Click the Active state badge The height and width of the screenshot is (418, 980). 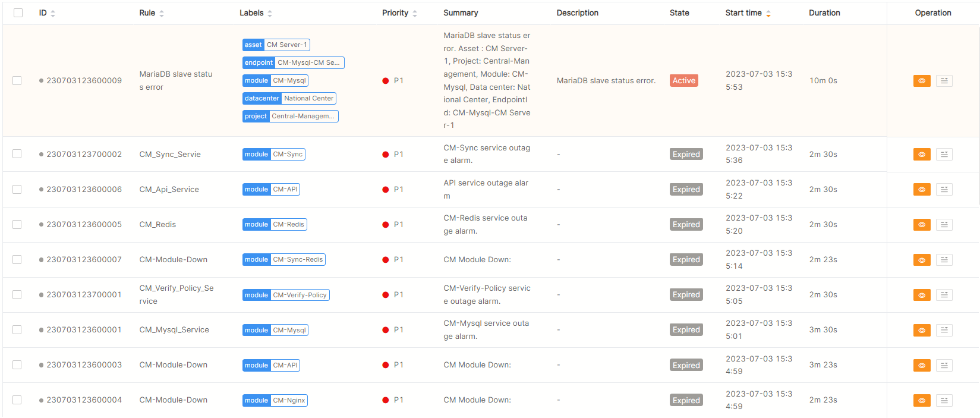pos(683,81)
